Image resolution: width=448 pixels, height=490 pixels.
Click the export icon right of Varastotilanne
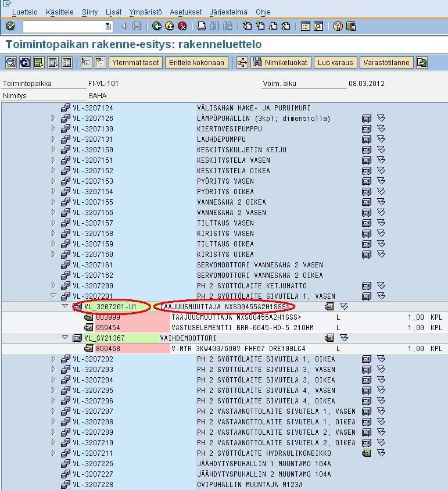pos(422,63)
